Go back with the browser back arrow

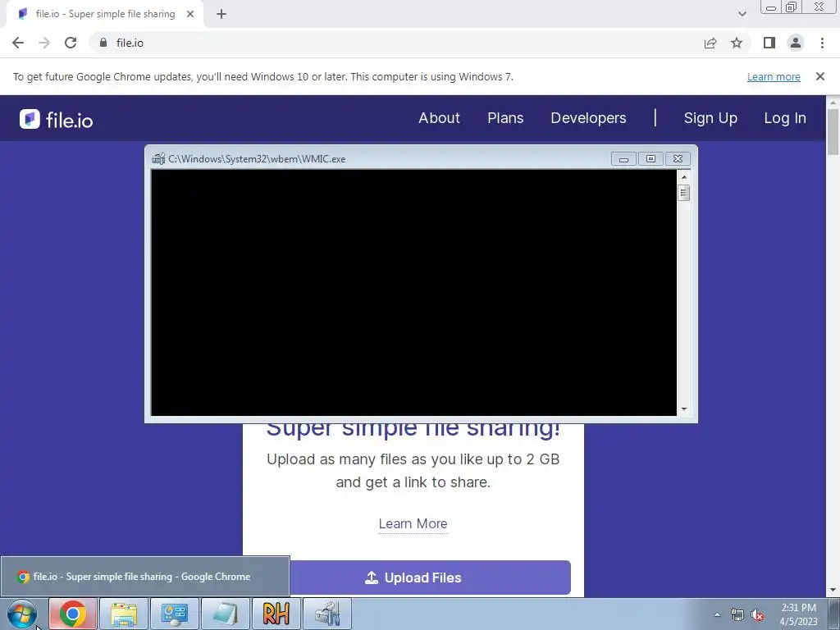pos(18,43)
